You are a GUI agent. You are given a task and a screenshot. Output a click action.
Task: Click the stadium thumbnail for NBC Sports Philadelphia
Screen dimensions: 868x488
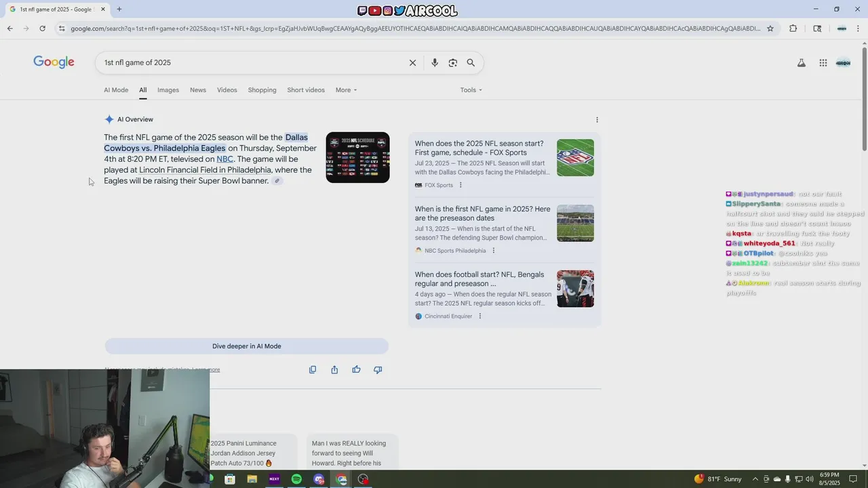(x=575, y=224)
